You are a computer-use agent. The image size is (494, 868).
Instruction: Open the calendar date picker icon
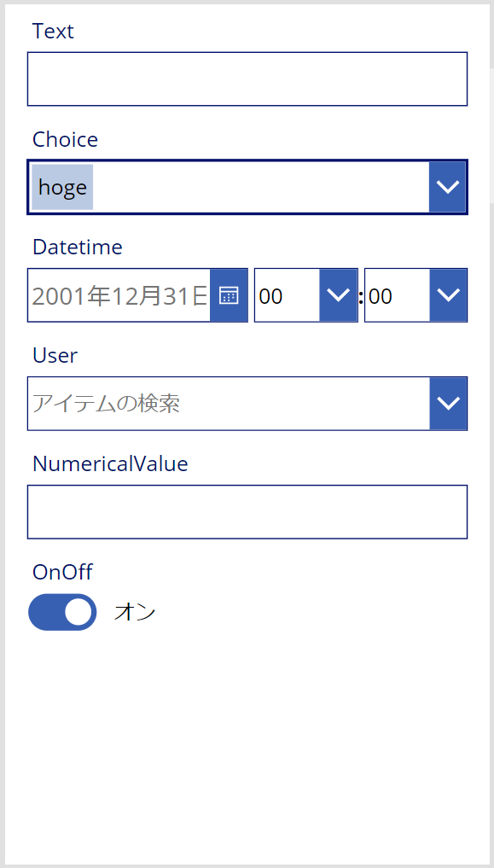point(229,295)
